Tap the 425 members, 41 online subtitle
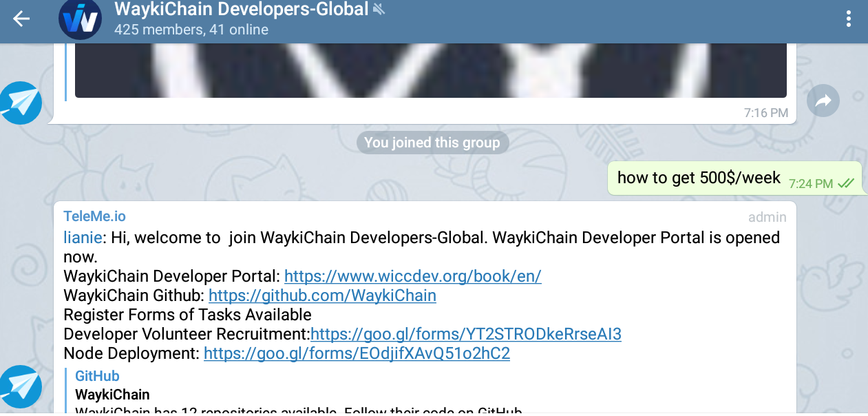 pyautogui.click(x=191, y=30)
